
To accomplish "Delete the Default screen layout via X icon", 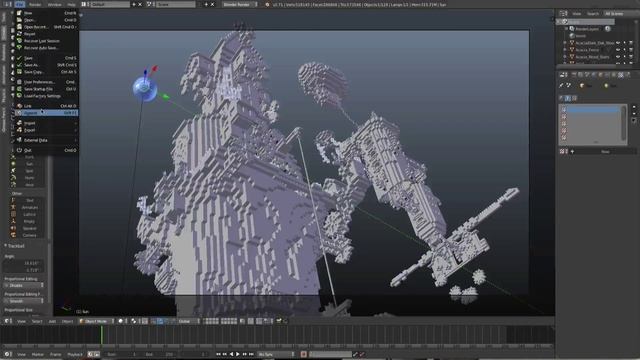I will (140, 4).
